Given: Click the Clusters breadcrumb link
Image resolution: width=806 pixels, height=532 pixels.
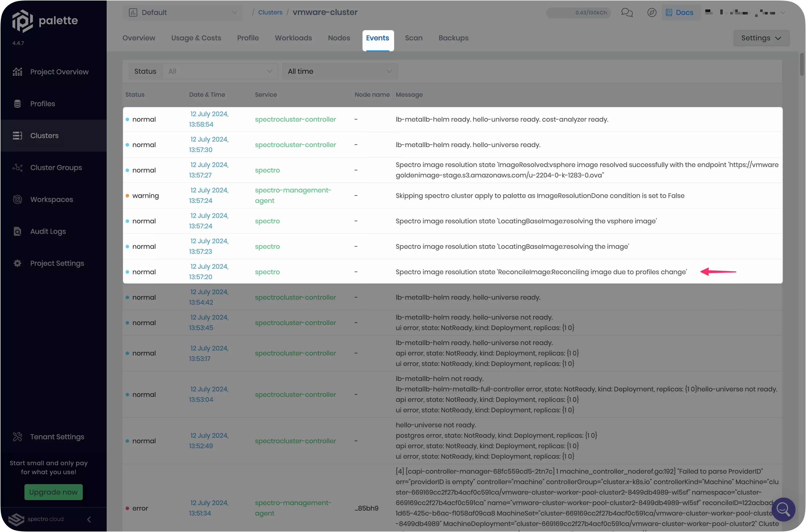Looking at the screenshot, I should [x=270, y=12].
